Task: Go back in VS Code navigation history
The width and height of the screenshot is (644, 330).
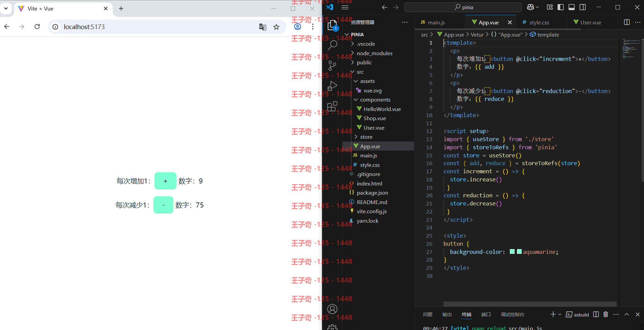Action: (x=385, y=7)
